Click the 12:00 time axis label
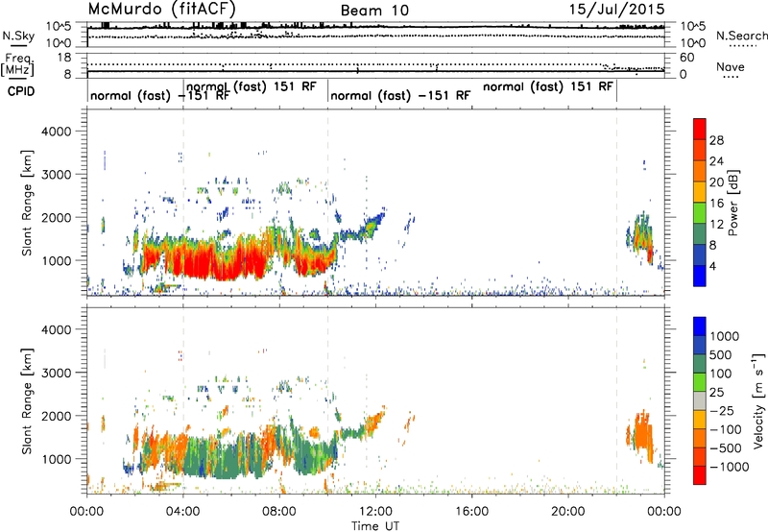Screen dimensions: 768x532 point(375,512)
